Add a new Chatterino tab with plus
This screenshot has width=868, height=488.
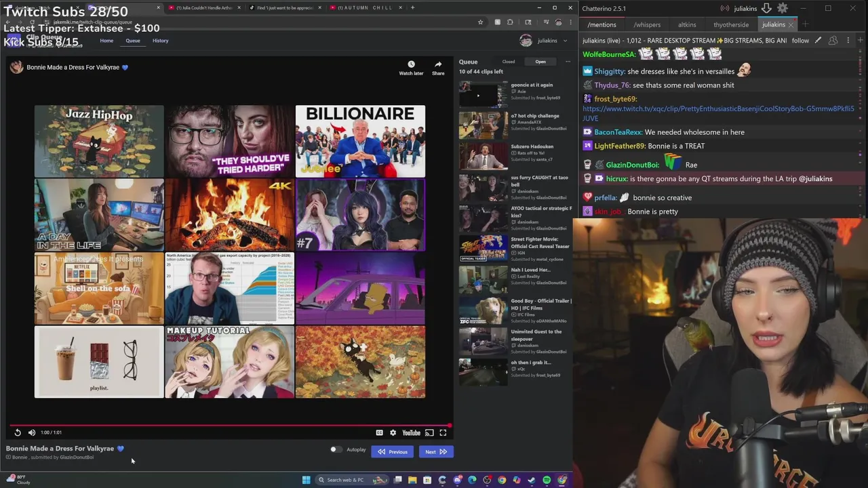tap(805, 25)
